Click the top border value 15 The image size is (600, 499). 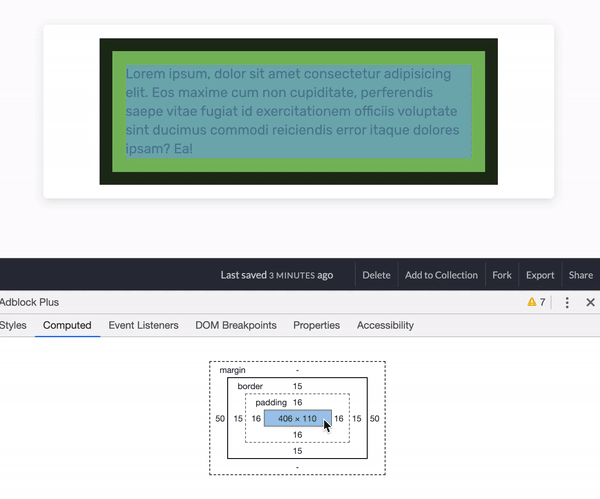[x=297, y=386]
